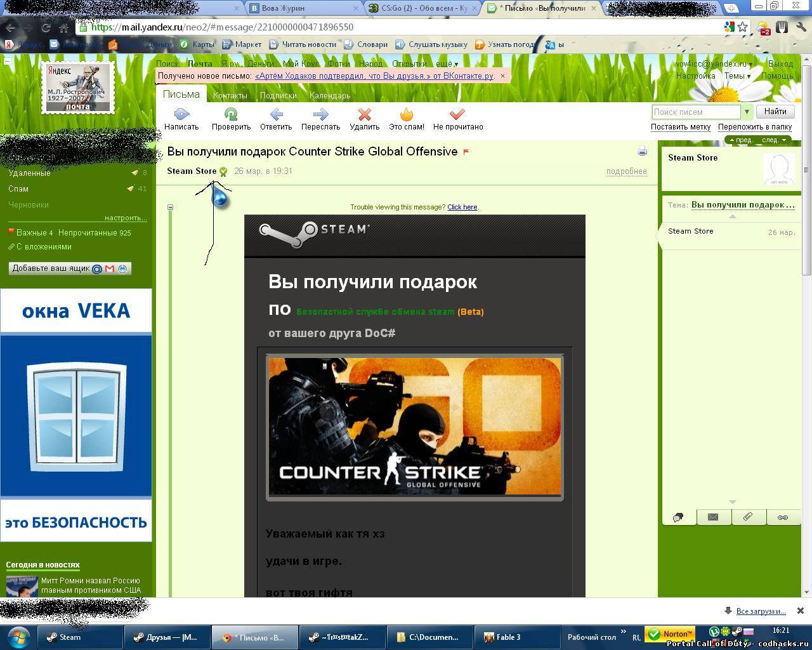Image resolution: width=812 pixels, height=650 pixels.
Task: Open C:\Documen... folder taskbar button
Action: [x=430, y=637]
